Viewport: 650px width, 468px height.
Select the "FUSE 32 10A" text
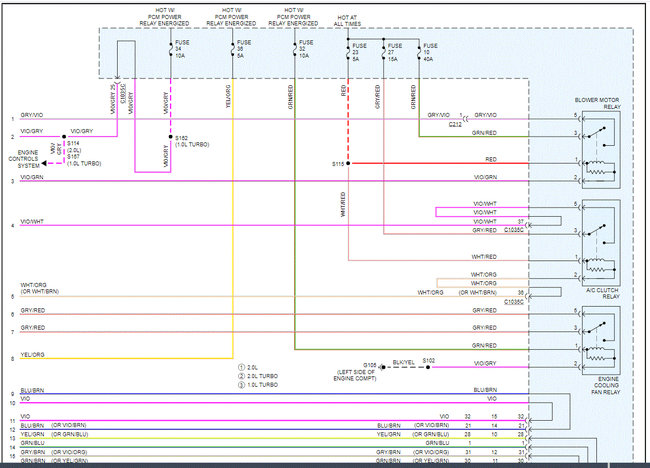pyautogui.click(x=306, y=49)
